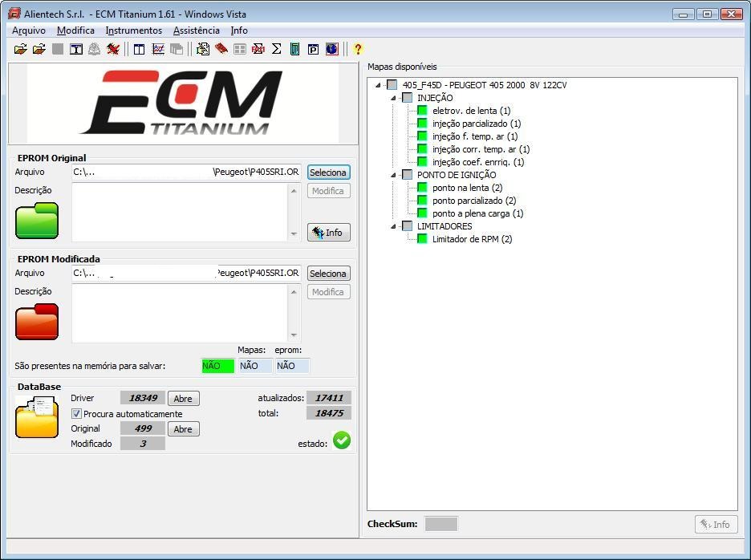Click the EPROM Original Arquivo path field
The height and width of the screenshot is (560, 751).
(186, 172)
